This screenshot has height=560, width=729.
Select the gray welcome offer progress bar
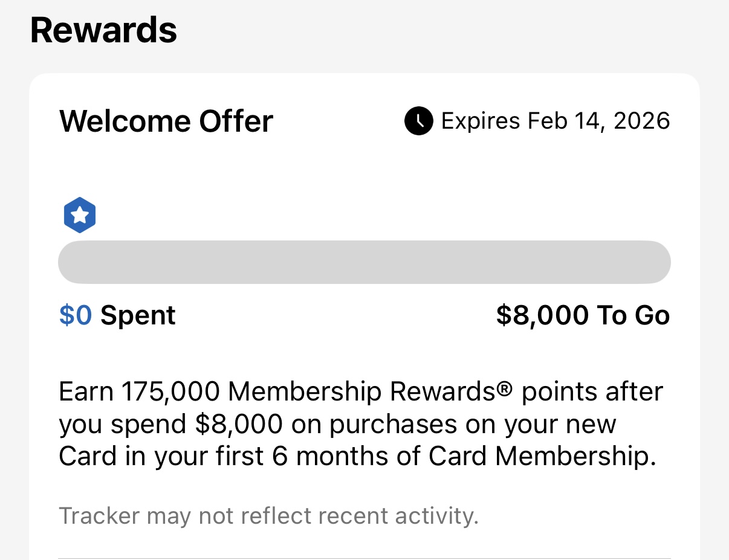364,262
